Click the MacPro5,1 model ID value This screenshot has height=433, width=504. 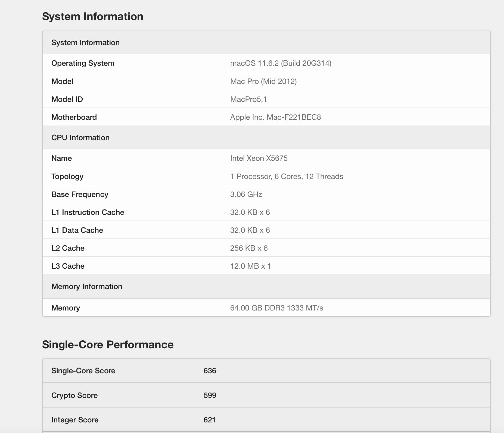248,99
